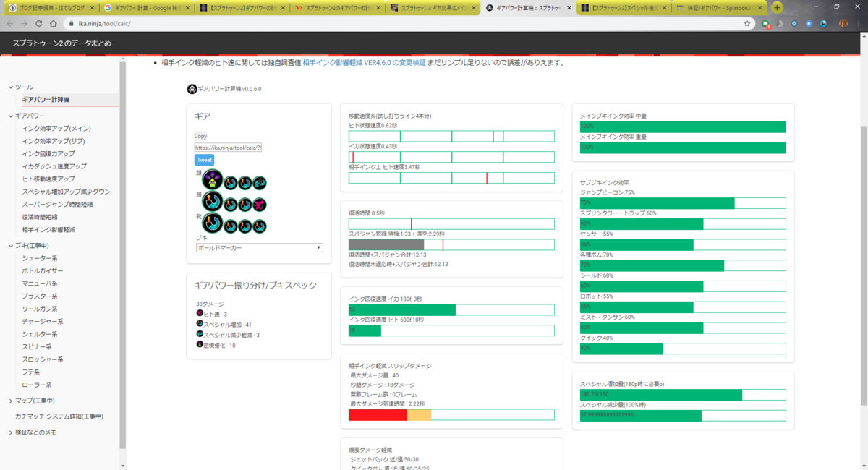Collapse the ギアパワー sidebar section
This screenshot has width=868, height=470.
pyautogui.click(x=9, y=116)
